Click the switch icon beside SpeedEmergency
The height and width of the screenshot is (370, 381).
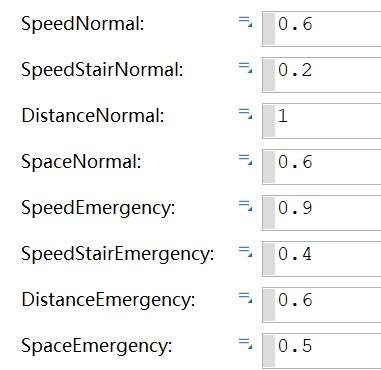point(245,206)
